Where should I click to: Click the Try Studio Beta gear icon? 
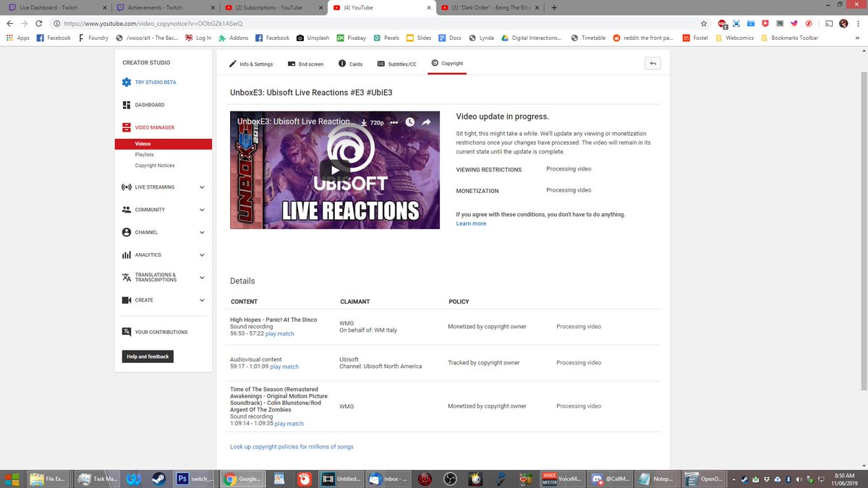click(127, 82)
